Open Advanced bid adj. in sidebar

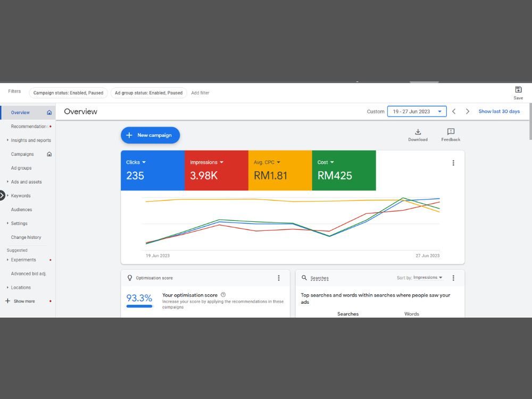[x=29, y=273]
